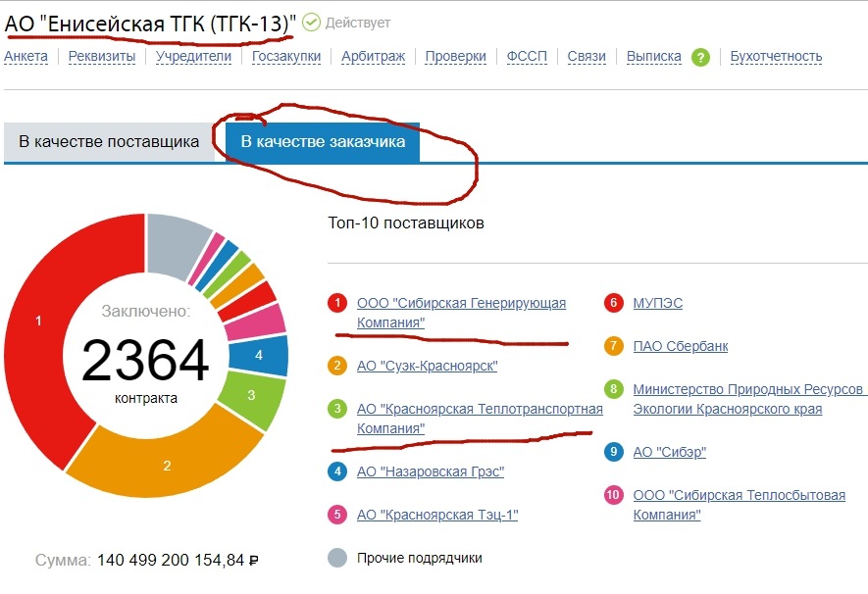Open АО "Суэк-Красноярск" supplier link
This screenshot has height=594, width=868.
[x=427, y=367]
